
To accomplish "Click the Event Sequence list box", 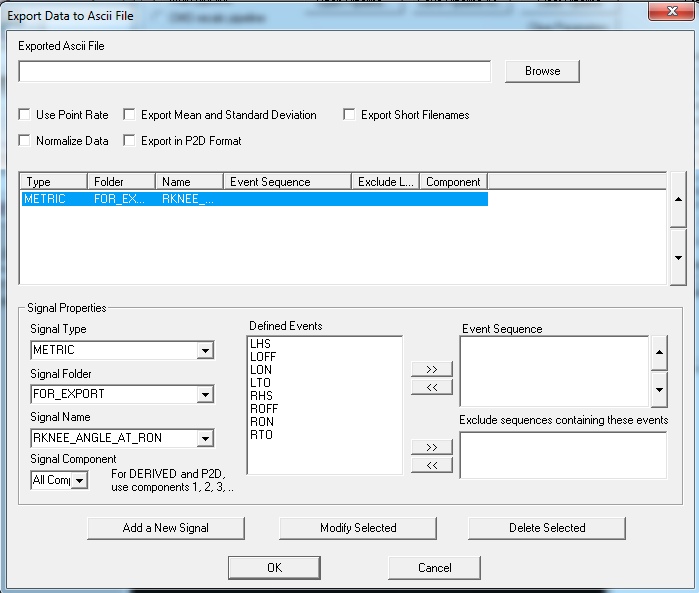I will tap(554, 371).
